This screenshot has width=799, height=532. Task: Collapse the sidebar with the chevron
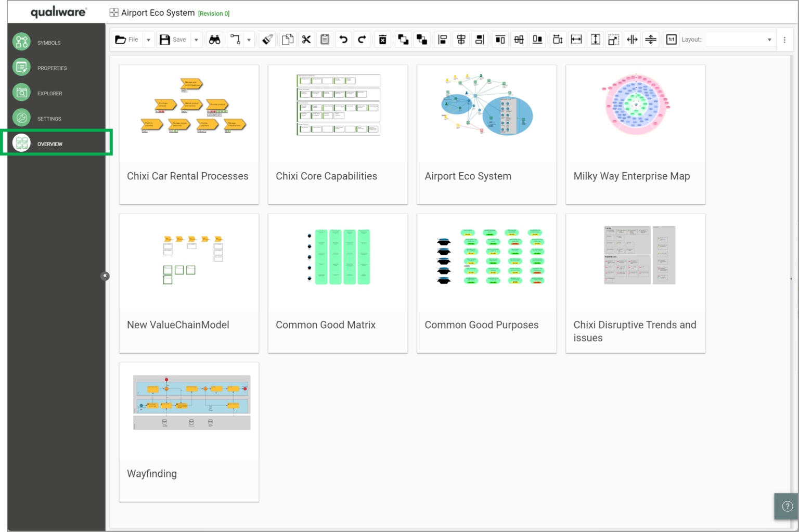(105, 276)
